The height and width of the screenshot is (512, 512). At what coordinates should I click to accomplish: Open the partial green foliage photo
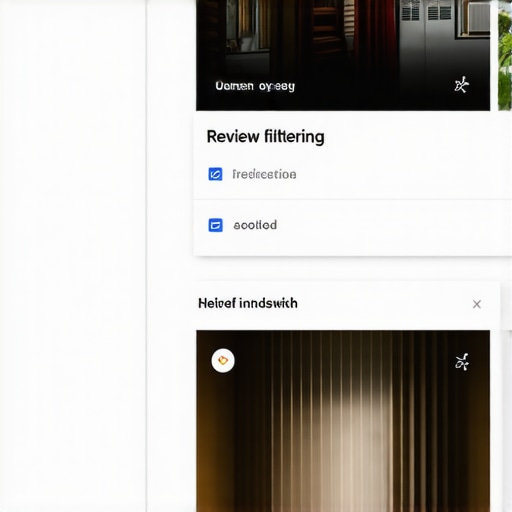(x=505, y=55)
